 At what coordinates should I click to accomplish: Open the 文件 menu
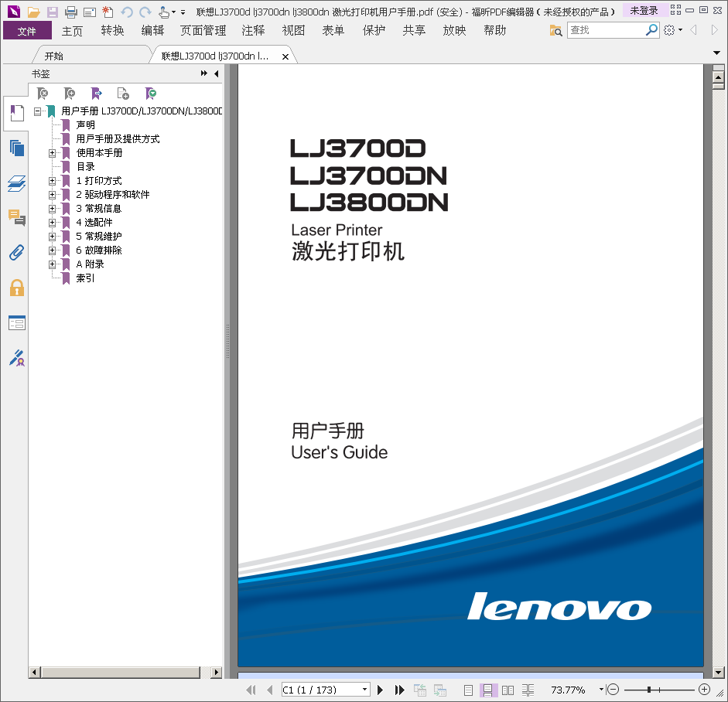tap(27, 31)
